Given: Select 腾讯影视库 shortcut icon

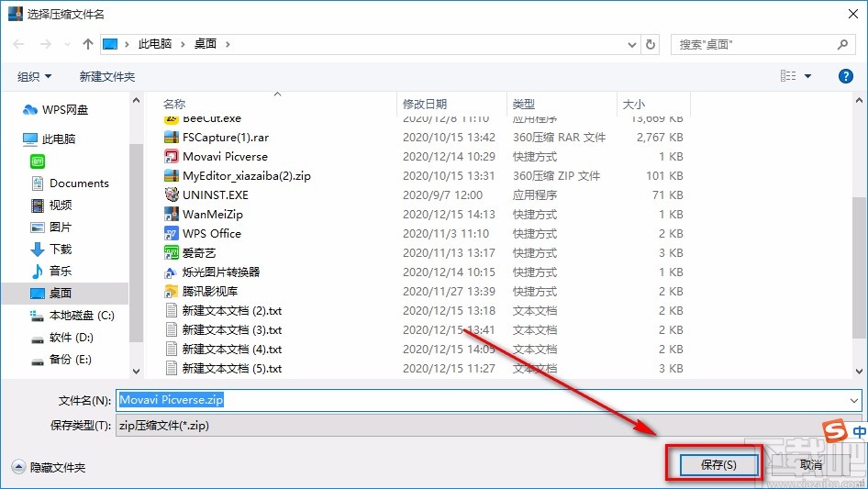Looking at the screenshot, I should tap(171, 292).
